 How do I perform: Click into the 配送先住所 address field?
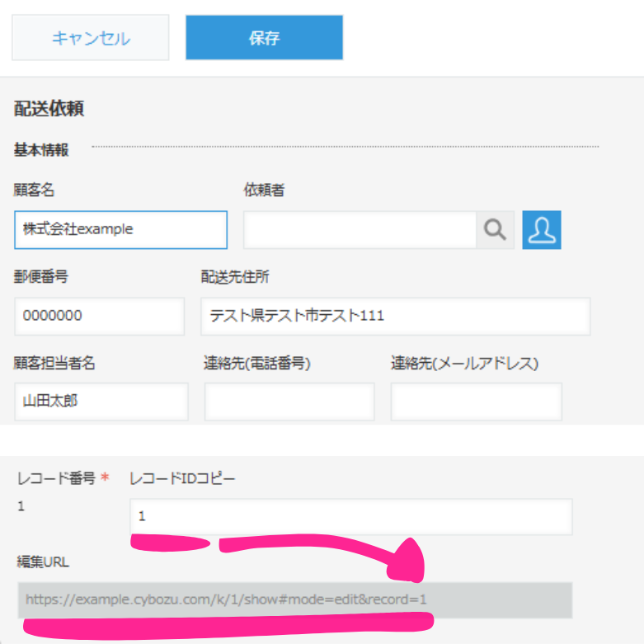click(395, 317)
